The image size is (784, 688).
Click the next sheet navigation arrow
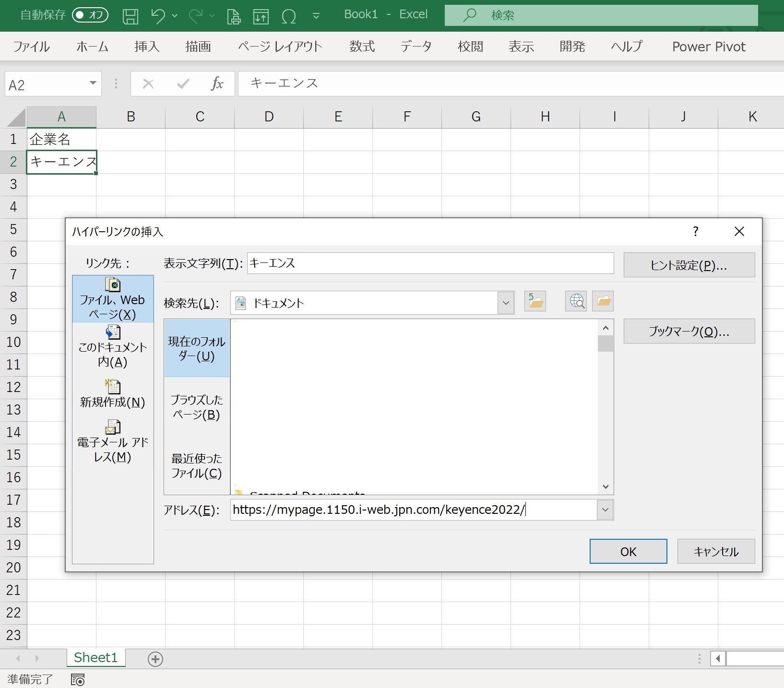[37, 659]
